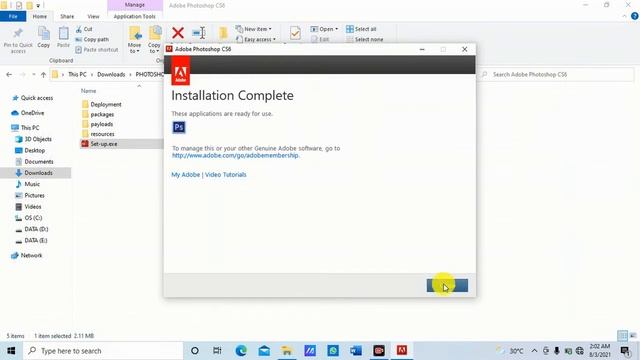Select Documents in navigation pane
640x360 pixels.
[x=34, y=162]
